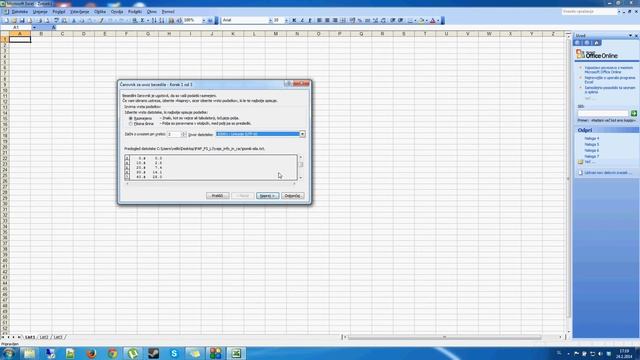Screen dimensions: 640x360
Task: Select the Fiksna širina radio option
Action: coord(131,124)
